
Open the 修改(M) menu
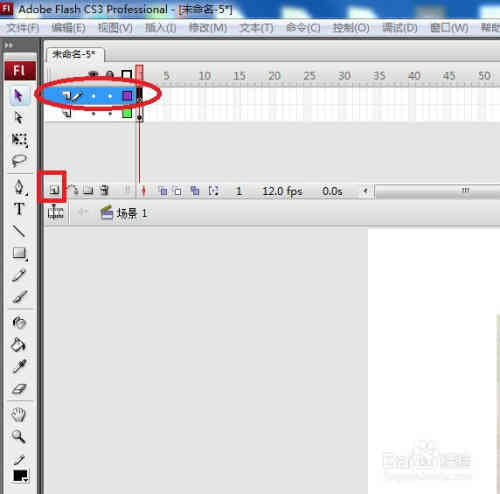point(208,28)
